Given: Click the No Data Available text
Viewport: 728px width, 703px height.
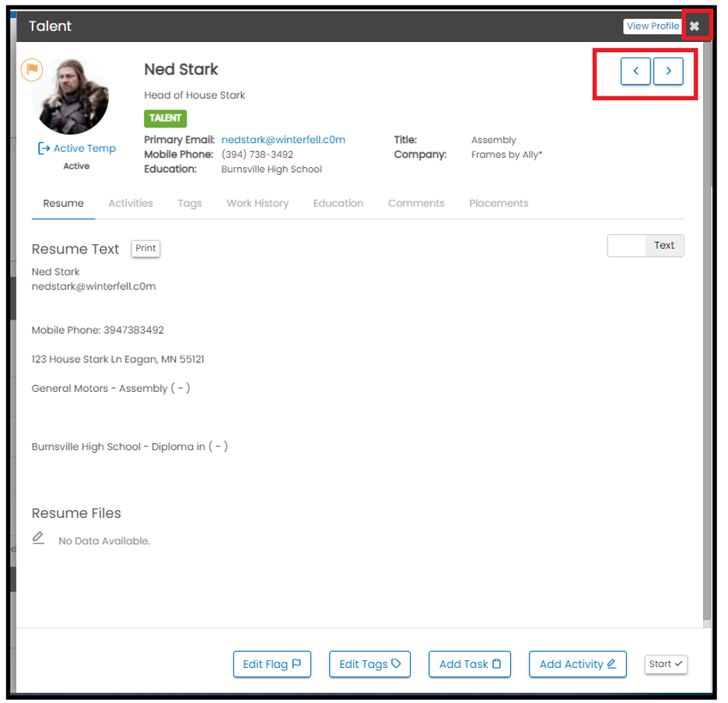Looking at the screenshot, I should click(x=104, y=541).
